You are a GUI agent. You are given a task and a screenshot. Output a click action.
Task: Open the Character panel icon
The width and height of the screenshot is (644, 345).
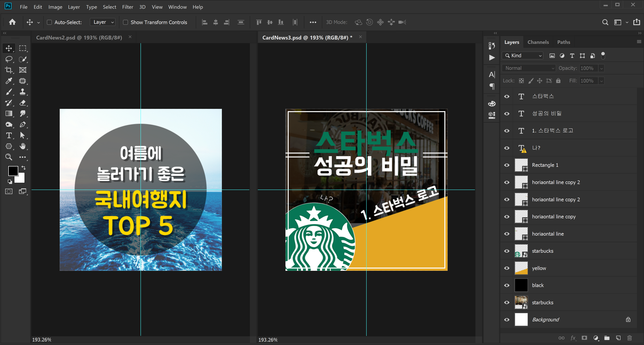(x=492, y=75)
